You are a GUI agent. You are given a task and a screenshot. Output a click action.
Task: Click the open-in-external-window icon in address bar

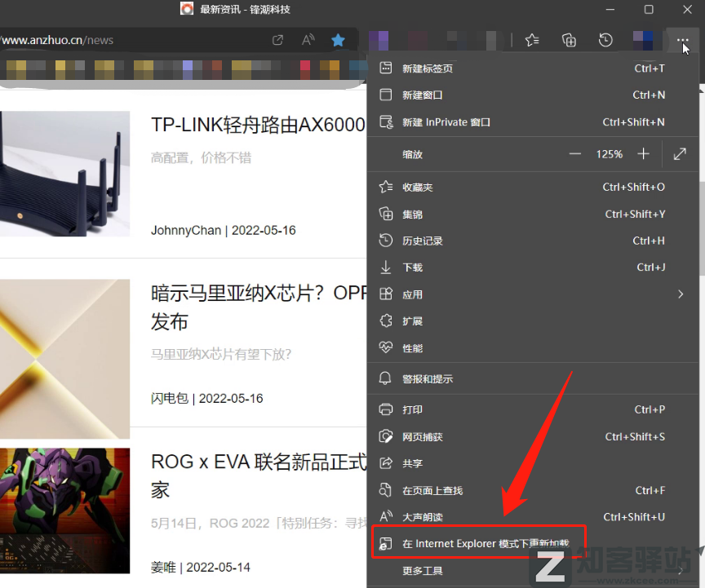277,39
